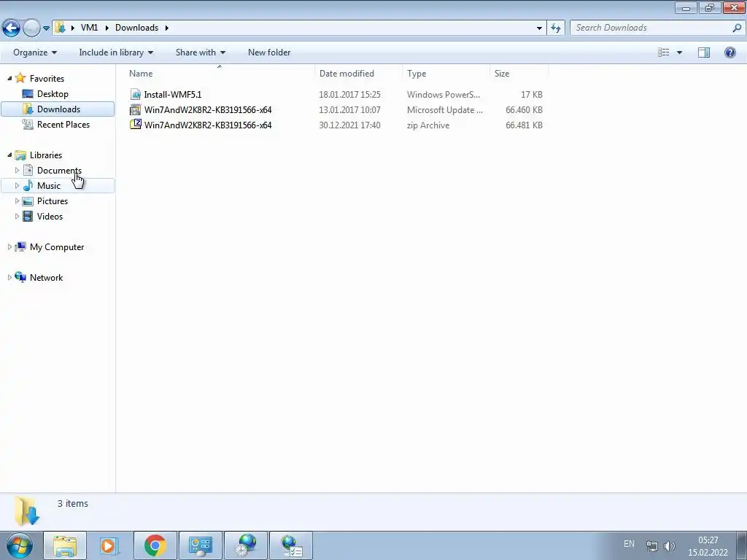Open Recent Places in Favorites
Image resolution: width=747 pixels, height=560 pixels.
pos(63,124)
